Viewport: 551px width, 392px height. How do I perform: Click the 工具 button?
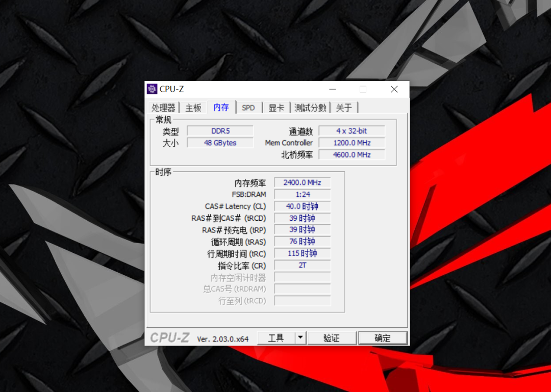point(276,338)
